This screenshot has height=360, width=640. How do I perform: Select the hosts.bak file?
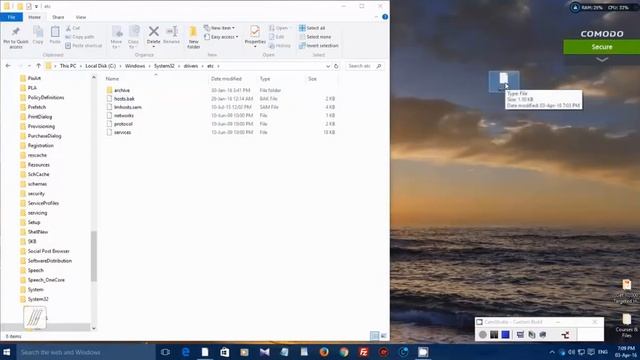pyautogui.click(x=124, y=99)
